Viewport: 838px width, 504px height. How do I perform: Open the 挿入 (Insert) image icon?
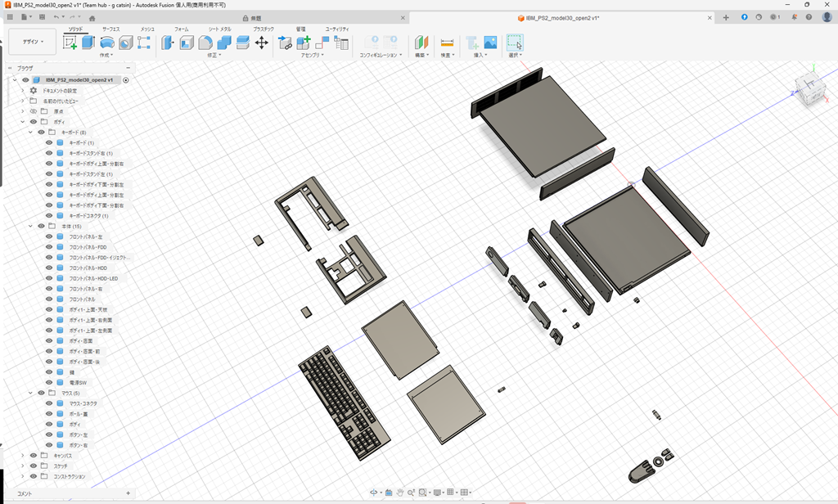point(490,43)
